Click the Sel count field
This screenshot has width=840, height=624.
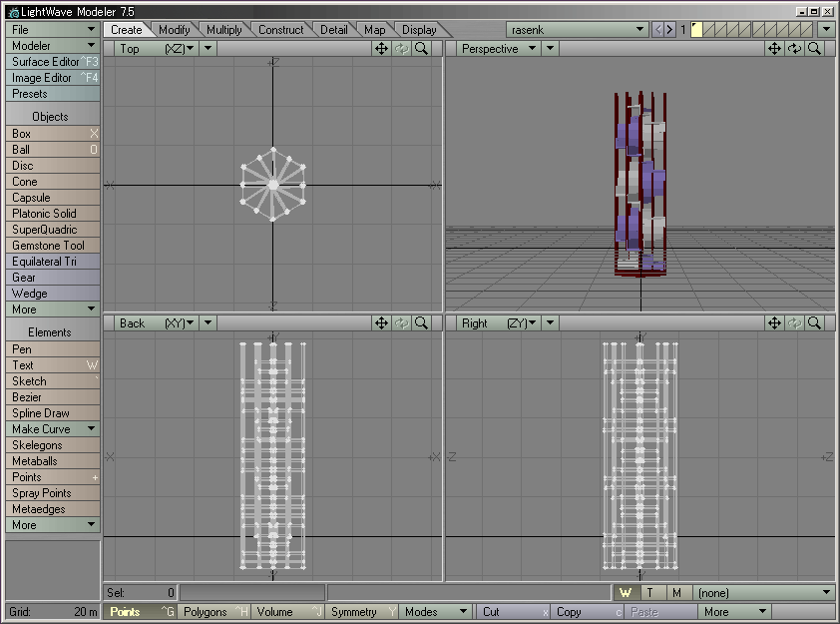140,593
